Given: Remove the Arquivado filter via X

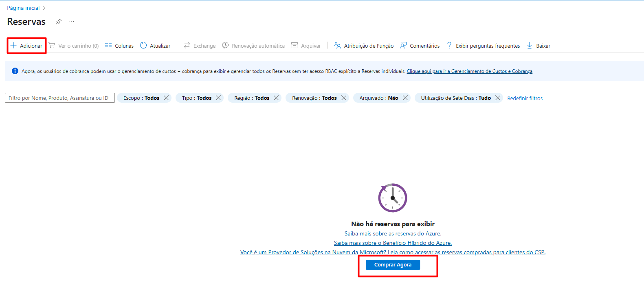Looking at the screenshot, I should [405, 98].
